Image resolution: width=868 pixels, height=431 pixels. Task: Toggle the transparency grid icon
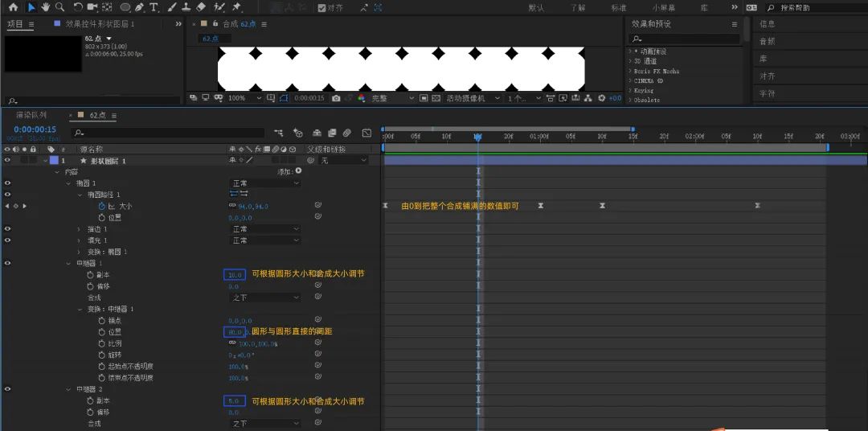tap(436, 98)
